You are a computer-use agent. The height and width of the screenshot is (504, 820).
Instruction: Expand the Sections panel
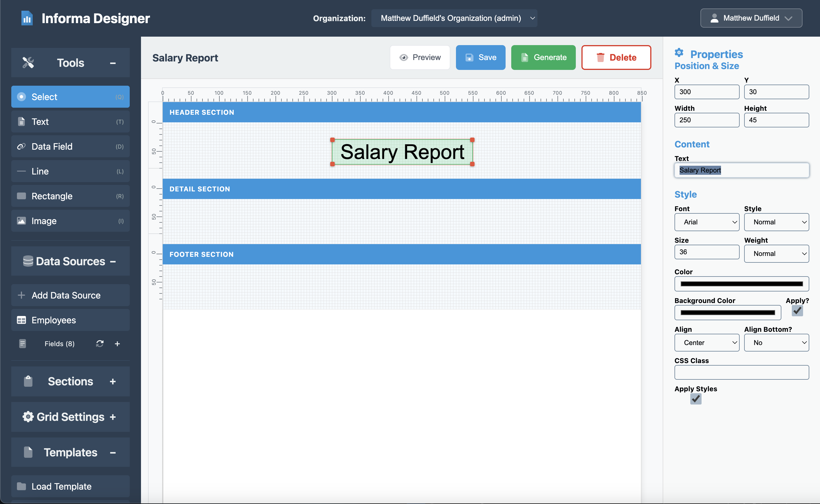(113, 381)
